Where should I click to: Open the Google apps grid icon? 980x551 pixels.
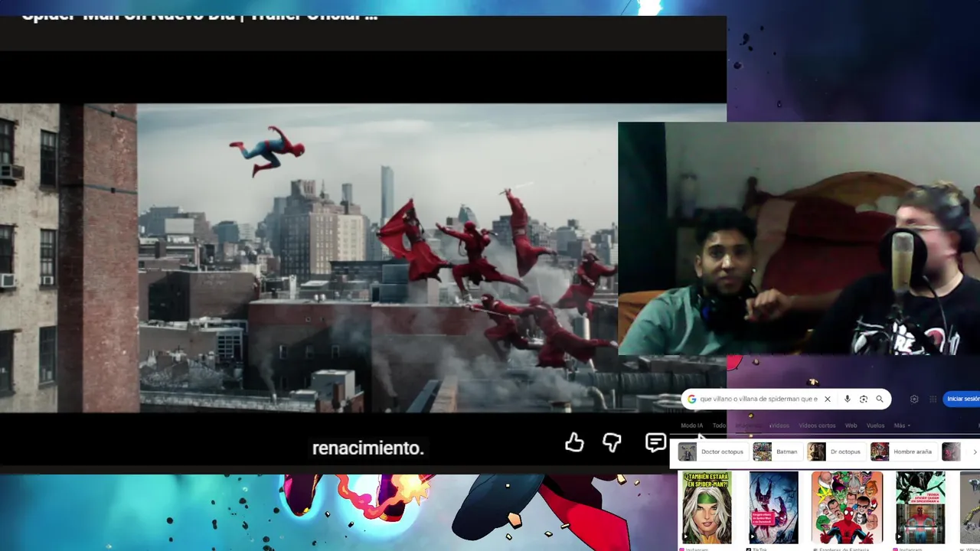click(933, 399)
